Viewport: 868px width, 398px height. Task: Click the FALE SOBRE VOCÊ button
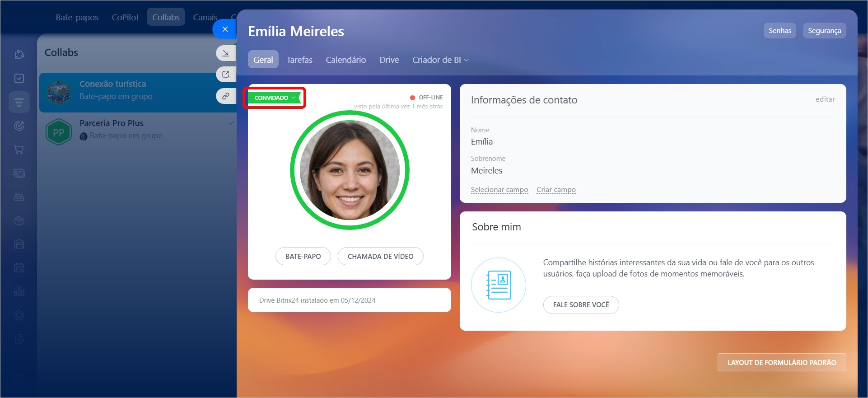coord(581,305)
